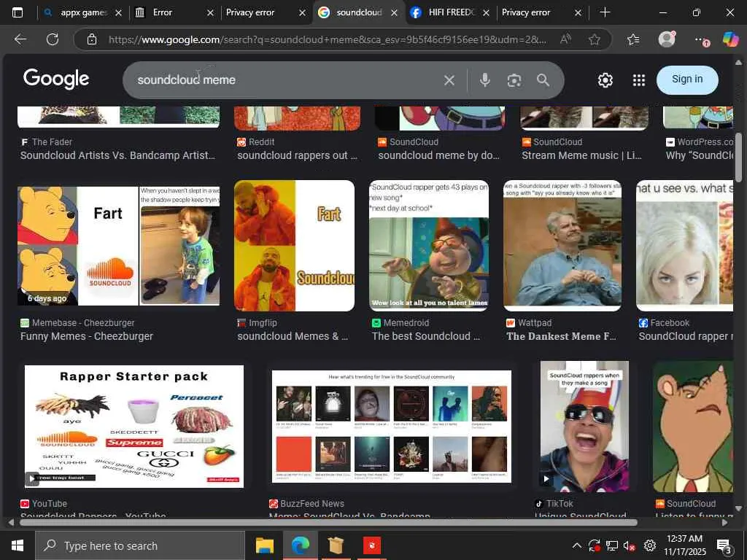747x560 pixels.
Task: Clear the search query with X
Action: pyautogui.click(x=449, y=80)
